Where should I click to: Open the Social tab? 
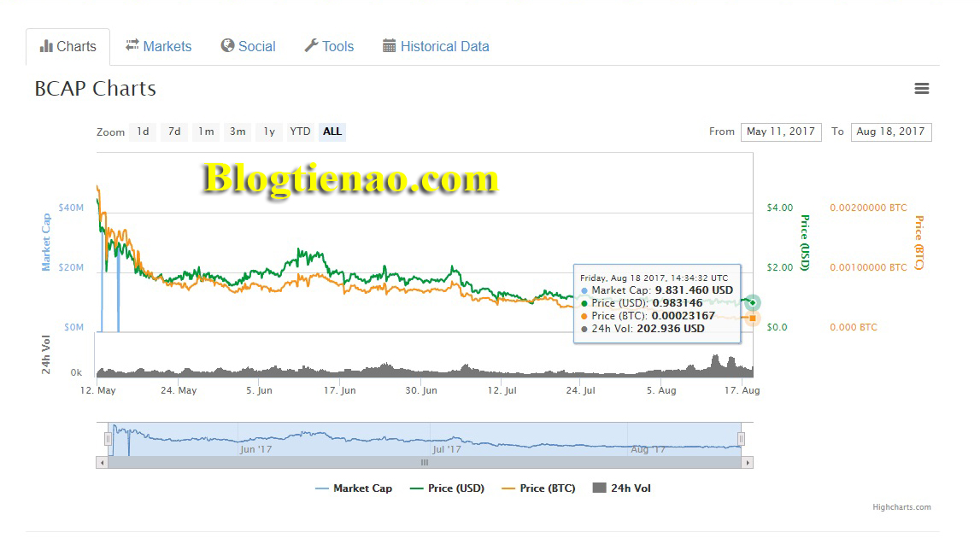248,46
